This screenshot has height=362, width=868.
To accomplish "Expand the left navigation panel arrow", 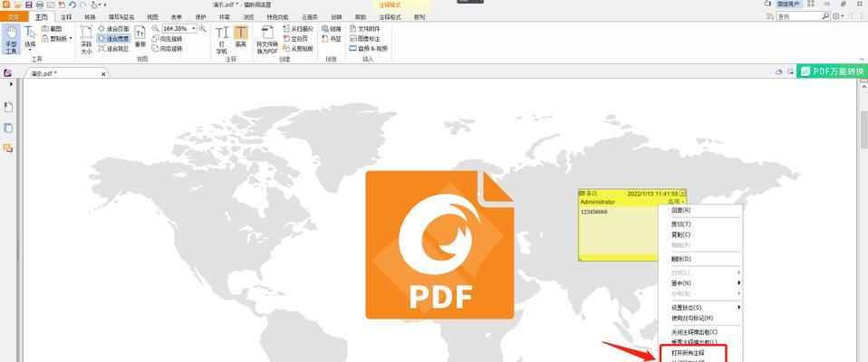I will coord(11,84).
